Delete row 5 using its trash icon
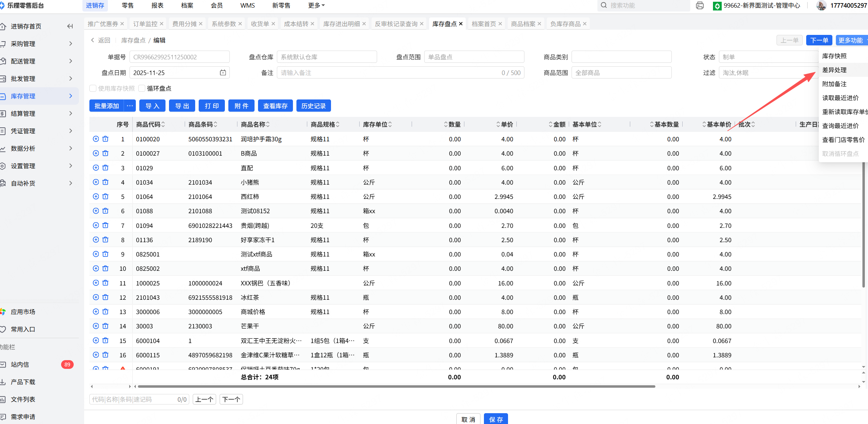 [105, 196]
